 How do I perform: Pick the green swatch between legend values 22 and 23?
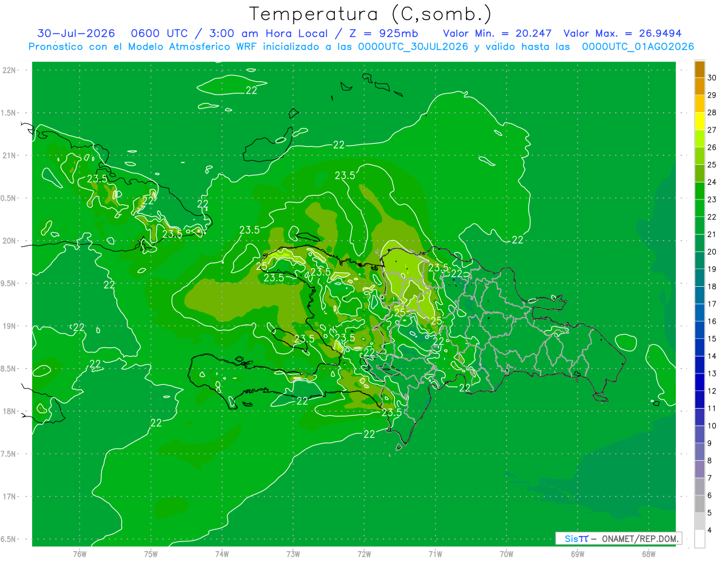point(699,209)
